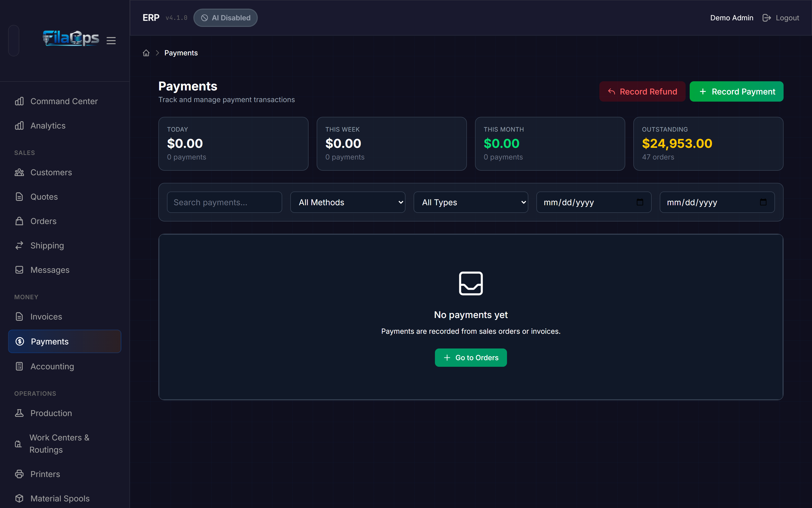This screenshot has height=508, width=812.
Task: Go to Analytics in the sidebar
Action: point(64,126)
